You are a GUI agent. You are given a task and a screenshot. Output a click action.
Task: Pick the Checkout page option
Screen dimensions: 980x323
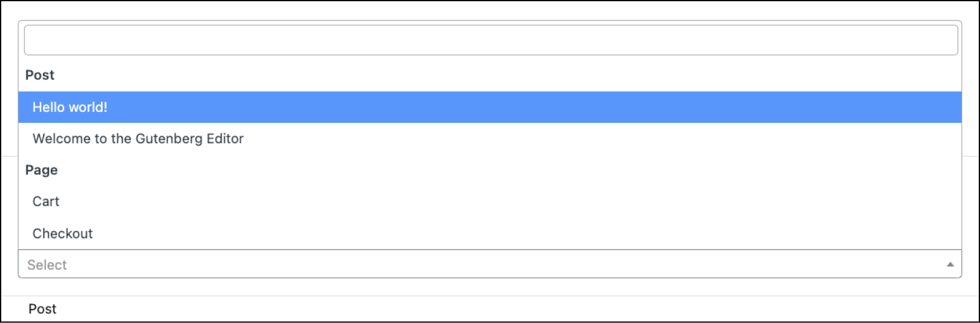pyautogui.click(x=62, y=234)
